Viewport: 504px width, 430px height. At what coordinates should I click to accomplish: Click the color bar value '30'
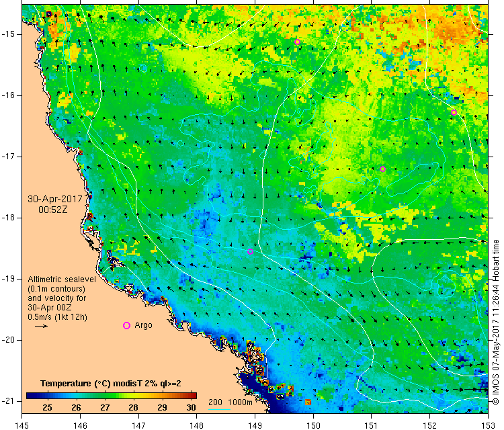pyautogui.click(x=192, y=408)
